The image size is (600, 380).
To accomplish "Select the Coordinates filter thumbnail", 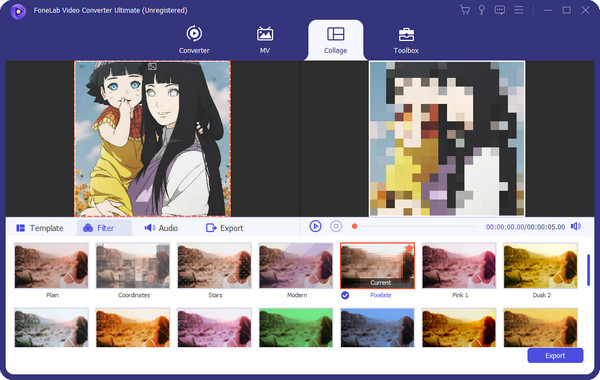I will (133, 265).
